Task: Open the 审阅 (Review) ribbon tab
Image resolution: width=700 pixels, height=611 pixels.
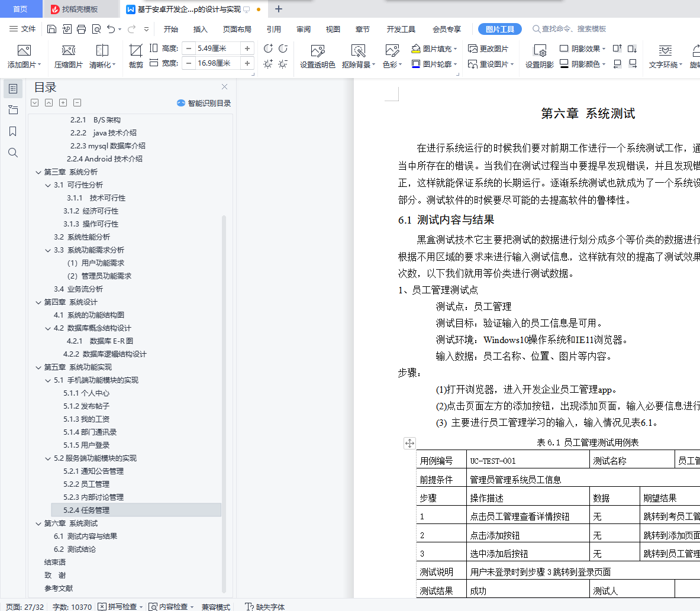Action: pos(304,29)
